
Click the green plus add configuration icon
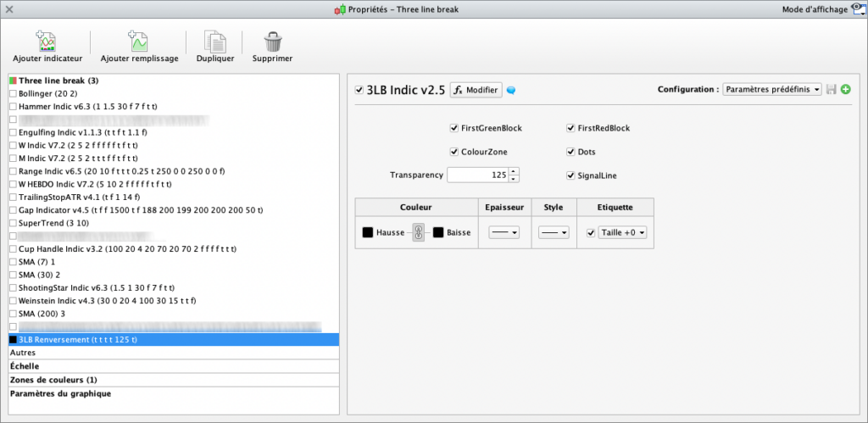tap(845, 90)
